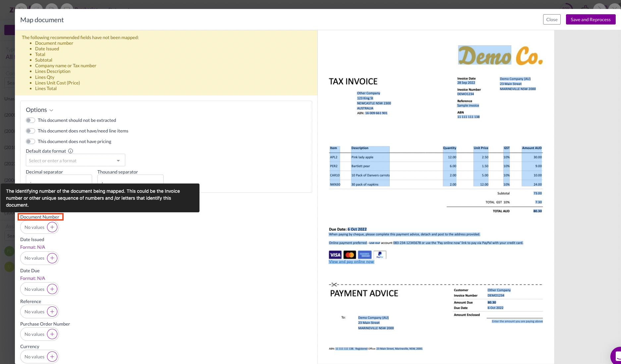
Task: Select ABN '16 009 661 901' text
Action: pos(376,113)
